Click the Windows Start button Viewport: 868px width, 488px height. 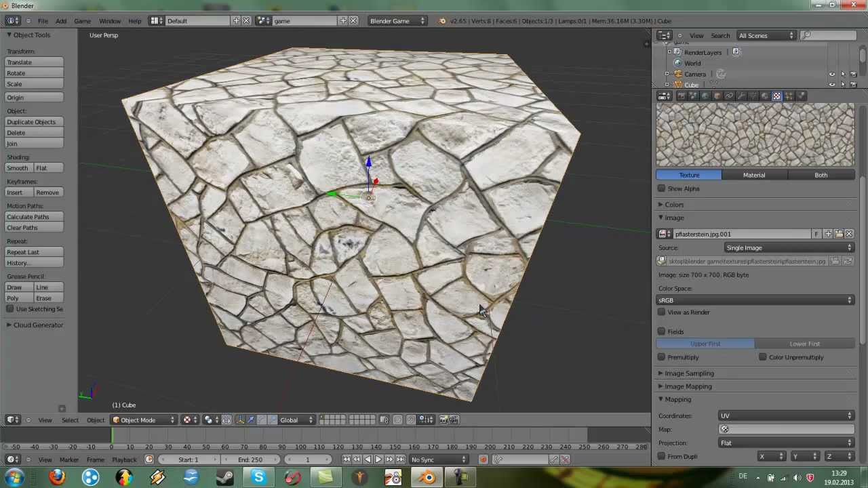(x=14, y=478)
